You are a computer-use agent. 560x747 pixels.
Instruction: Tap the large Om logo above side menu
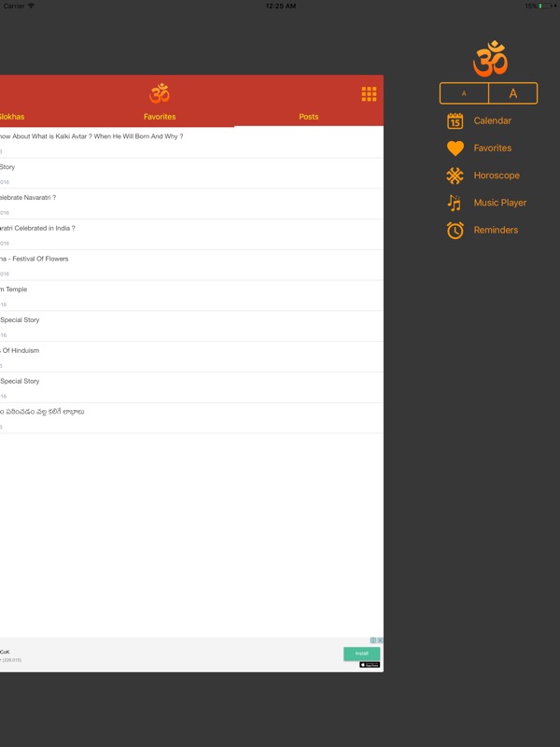(491, 59)
